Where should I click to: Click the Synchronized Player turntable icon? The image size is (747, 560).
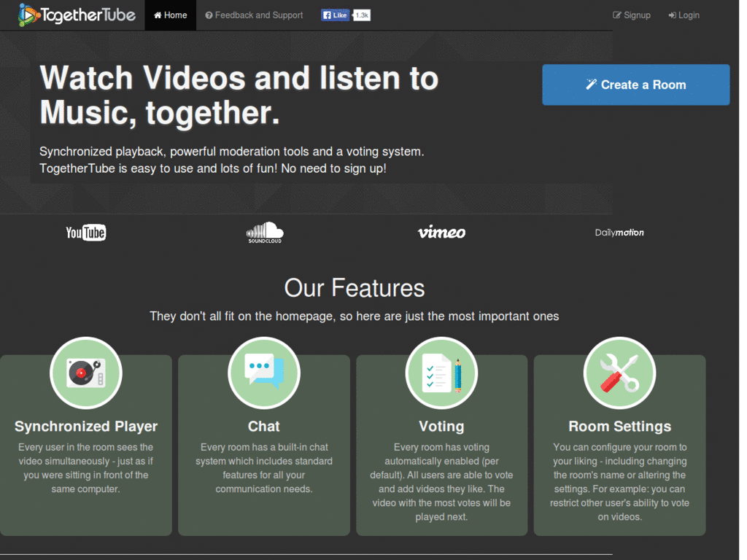[86, 373]
